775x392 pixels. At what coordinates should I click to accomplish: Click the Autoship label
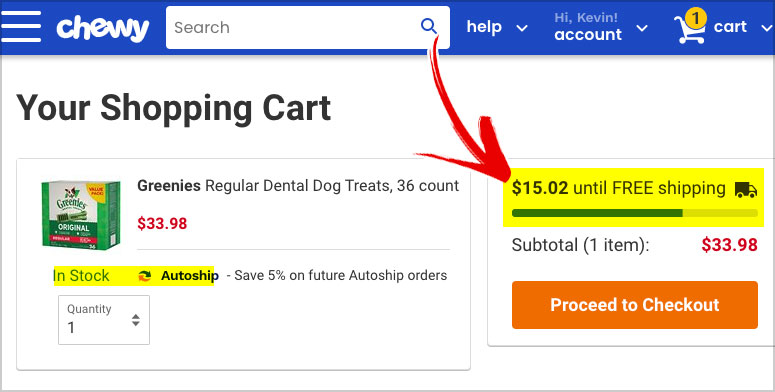(x=190, y=275)
